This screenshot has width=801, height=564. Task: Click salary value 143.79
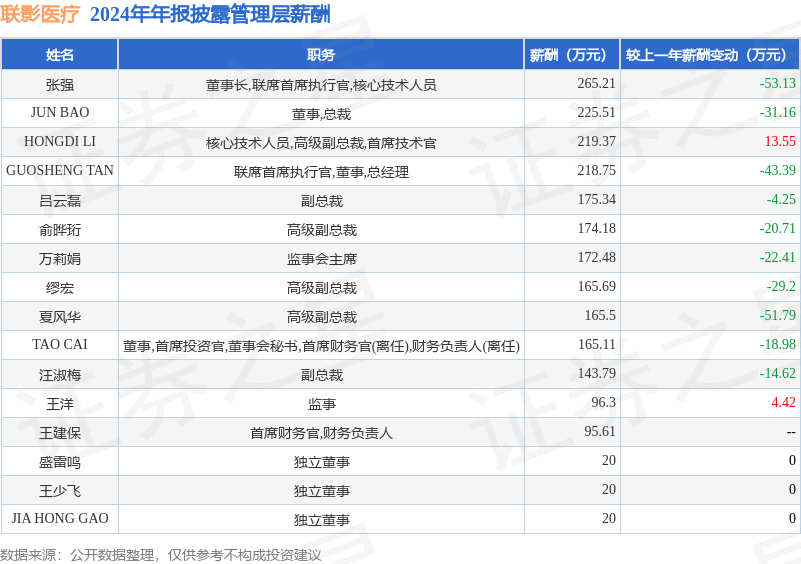click(596, 373)
